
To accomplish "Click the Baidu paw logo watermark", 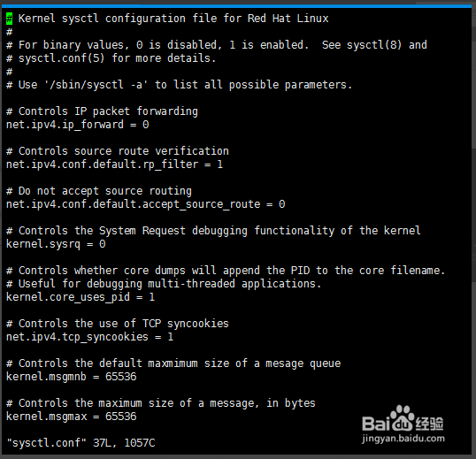I will pyautogui.click(x=403, y=418).
